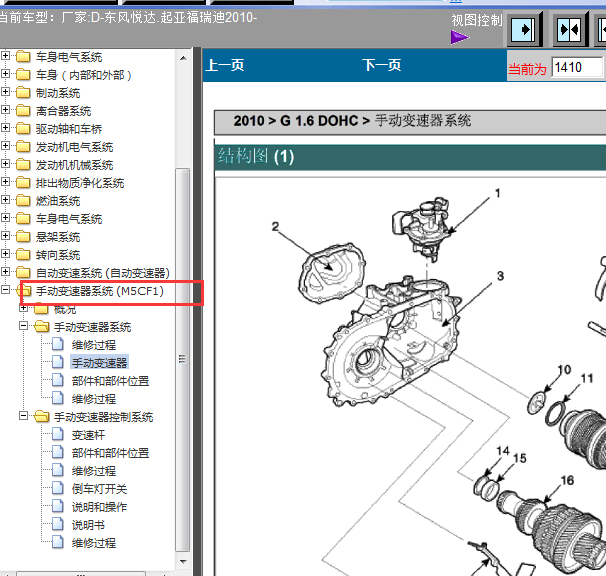Image resolution: width=606 pixels, height=576 pixels.
Task: Collapse 手动变速器系统 (M5CF1) node
Action: pos(5,290)
